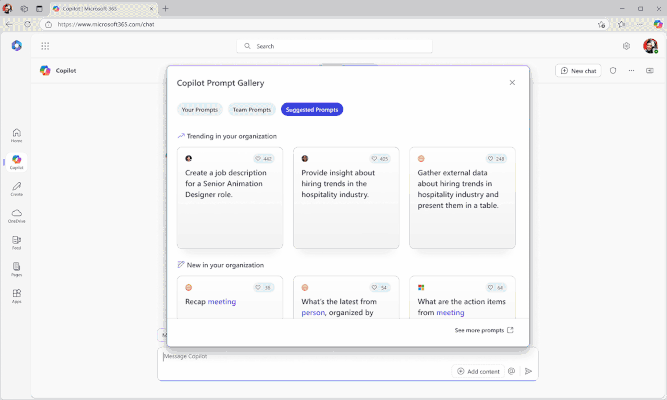Image resolution: width=667 pixels, height=400 pixels.
Task: Open See more prompts link
Action: pos(484,330)
